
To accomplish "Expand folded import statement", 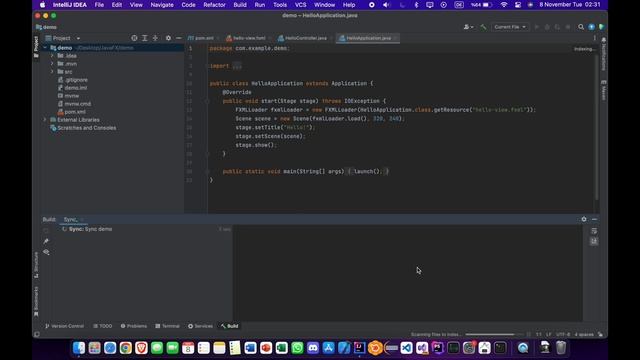I will pos(237,66).
